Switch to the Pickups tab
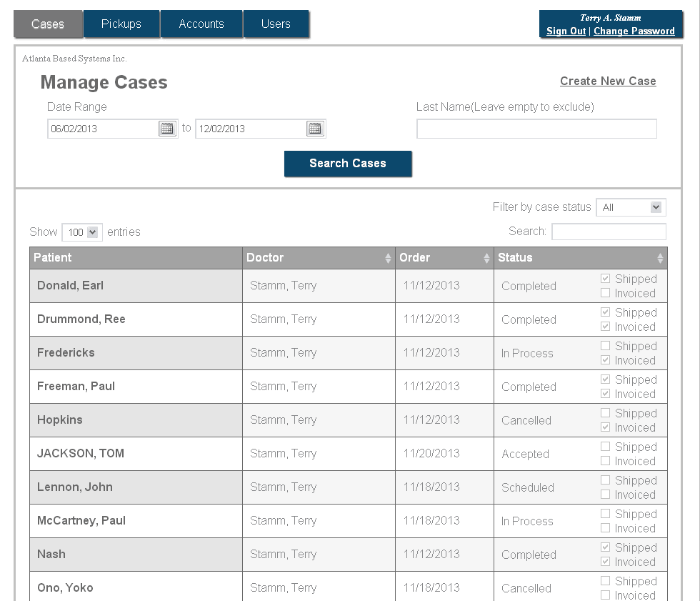700x601 pixels. click(x=121, y=24)
